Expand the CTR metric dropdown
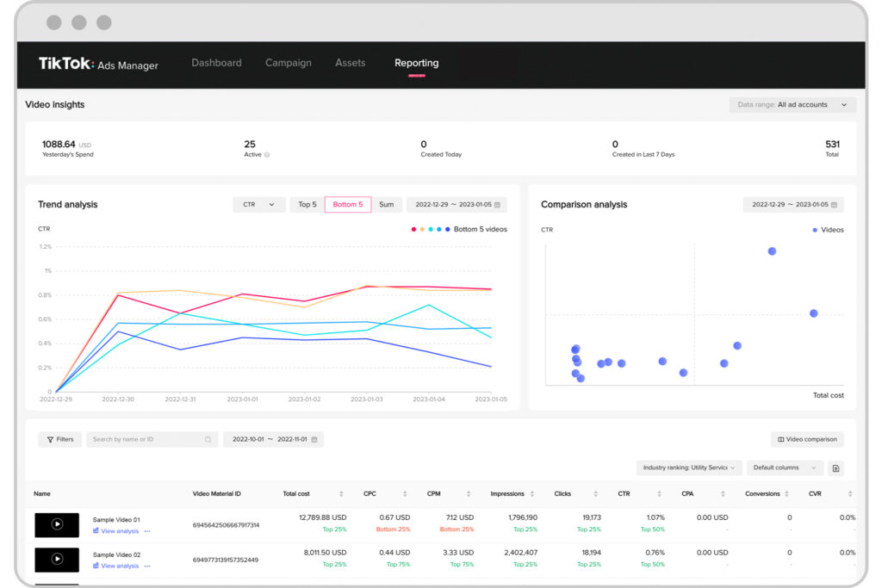The image size is (882, 588). (258, 205)
